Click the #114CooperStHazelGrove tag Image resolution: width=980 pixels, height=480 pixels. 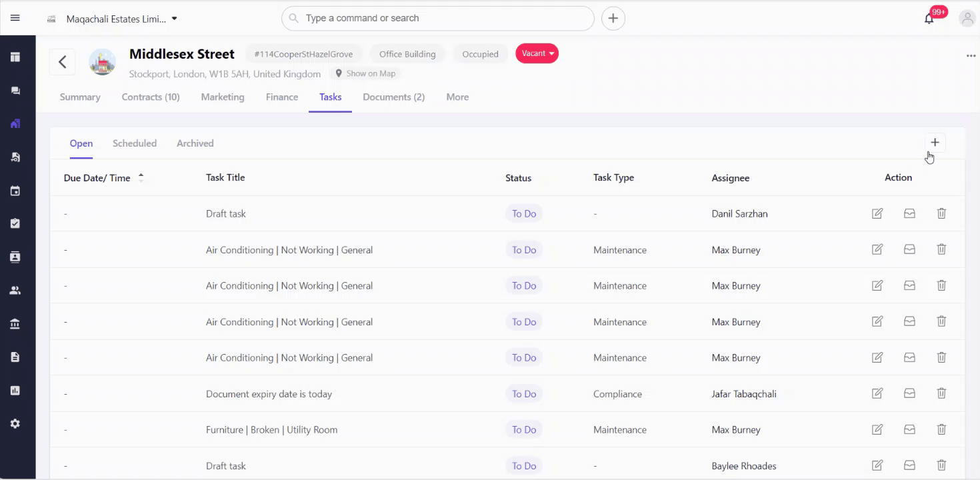pyautogui.click(x=303, y=54)
